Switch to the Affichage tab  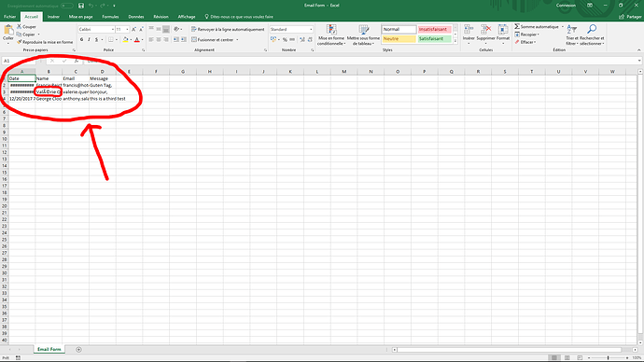(x=187, y=17)
